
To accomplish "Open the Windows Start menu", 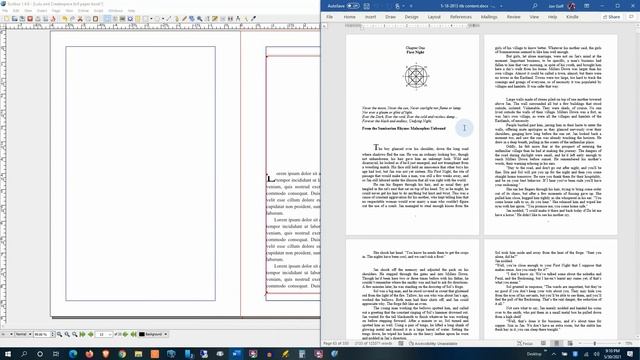I will tap(7, 354).
